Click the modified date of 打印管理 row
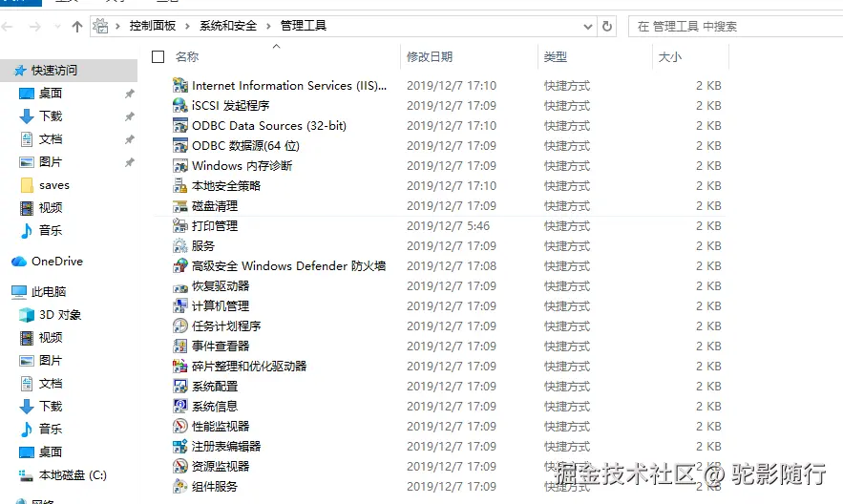 click(x=448, y=226)
